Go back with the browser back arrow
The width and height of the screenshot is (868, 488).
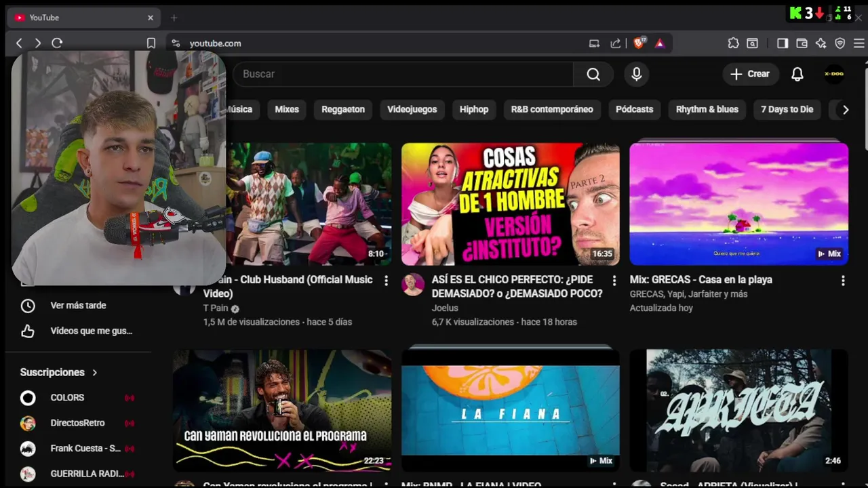coord(19,43)
